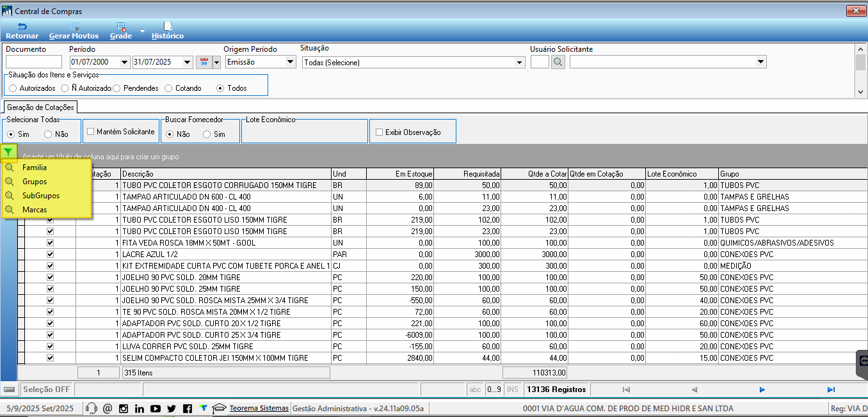The image size is (868, 417).
Task: Click the -6009,00 stock value cell
Action: (x=399, y=335)
